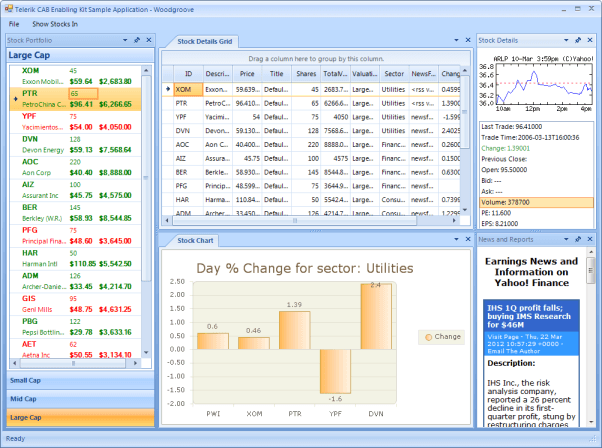Open the Show Stocks In menu
Screen dimensions: 602x448
pyautogui.click(x=55, y=24)
